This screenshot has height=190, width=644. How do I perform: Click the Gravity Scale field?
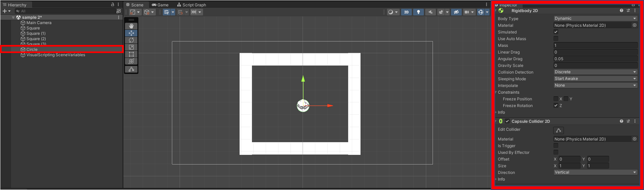595,65
